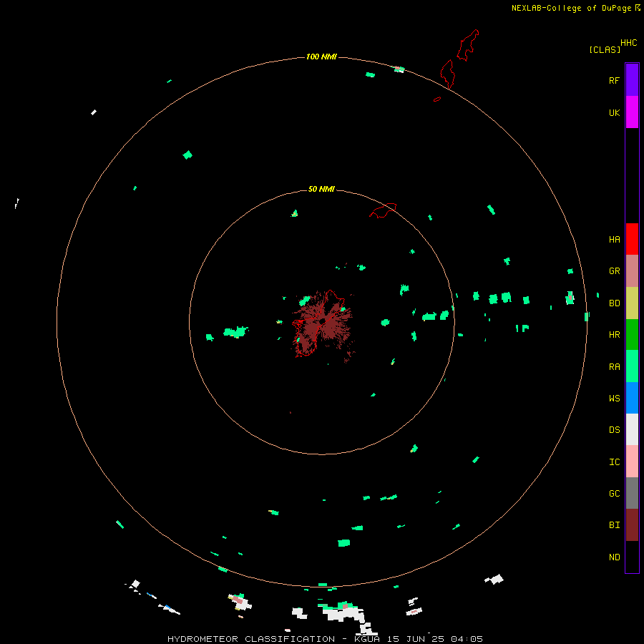Click the brown biological echo cluster at radar center
The height and width of the screenshot is (644, 644).
323,326
